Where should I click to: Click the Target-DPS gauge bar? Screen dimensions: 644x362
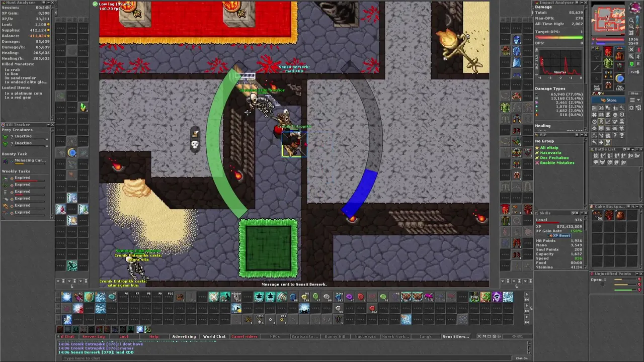(558, 37)
